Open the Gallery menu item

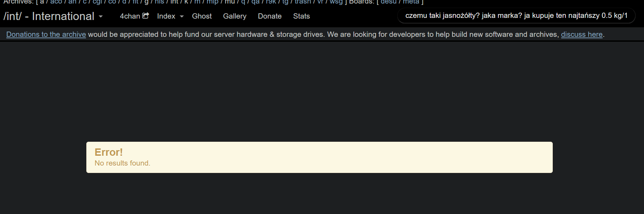coord(235,16)
